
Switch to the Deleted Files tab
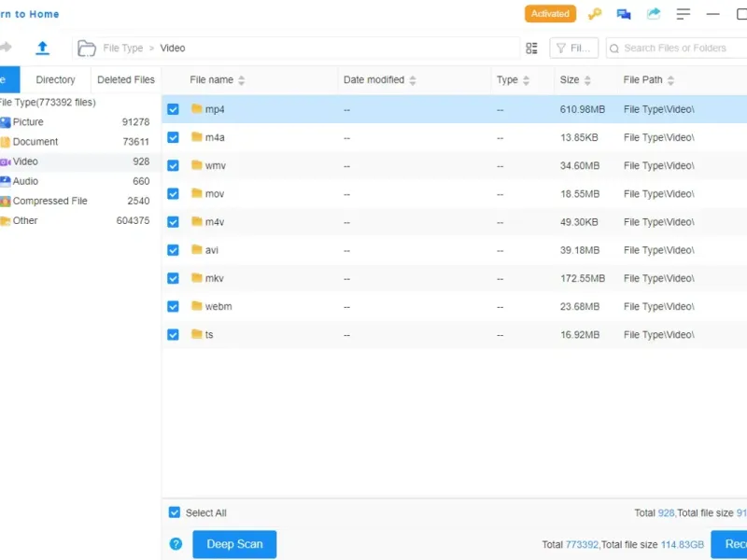pos(126,79)
